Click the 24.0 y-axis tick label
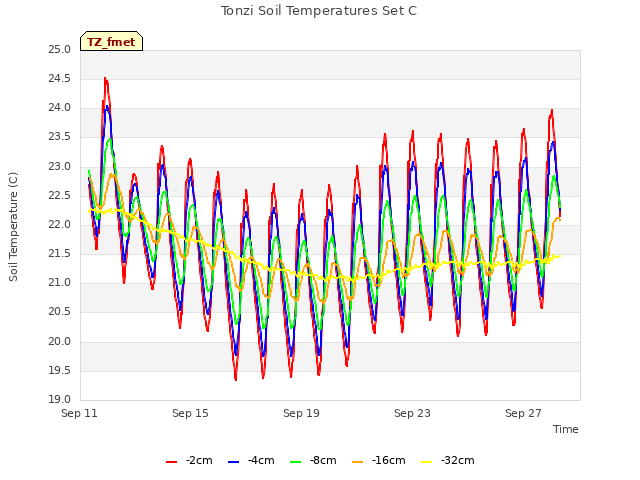The width and height of the screenshot is (640, 480). click(x=60, y=108)
